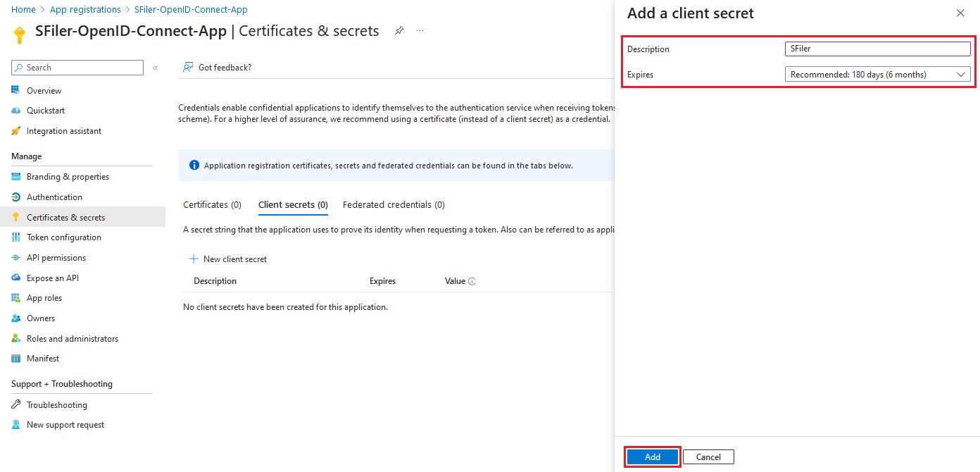Click the sidebar Search box

tap(77, 68)
